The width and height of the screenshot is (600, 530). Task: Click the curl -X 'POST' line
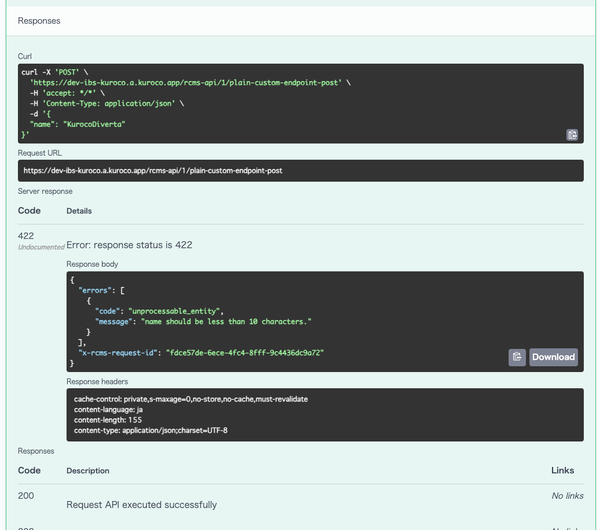pos(55,72)
